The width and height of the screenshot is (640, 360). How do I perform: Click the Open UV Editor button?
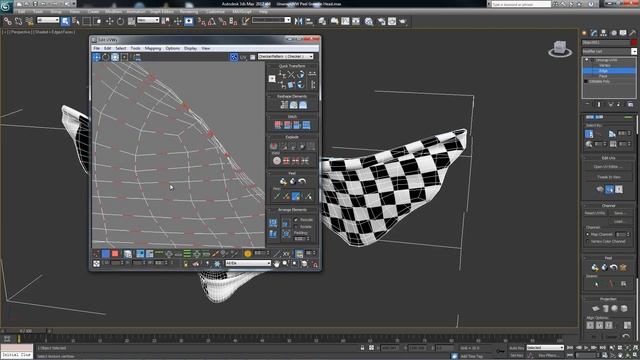pyautogui.click(x=608, y=167)
